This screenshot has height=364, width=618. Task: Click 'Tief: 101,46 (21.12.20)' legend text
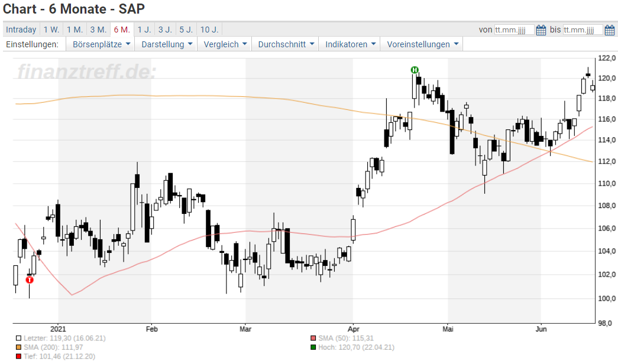59,356
